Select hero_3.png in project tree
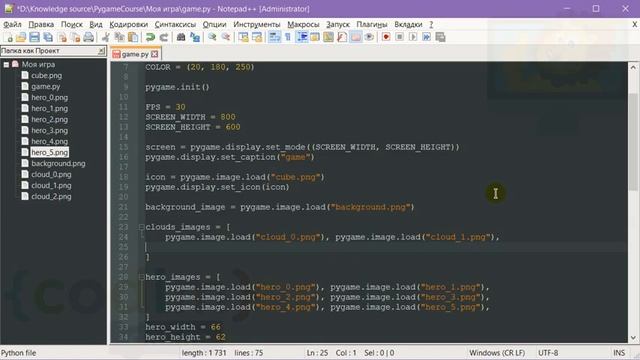 [x=49, y=131]
